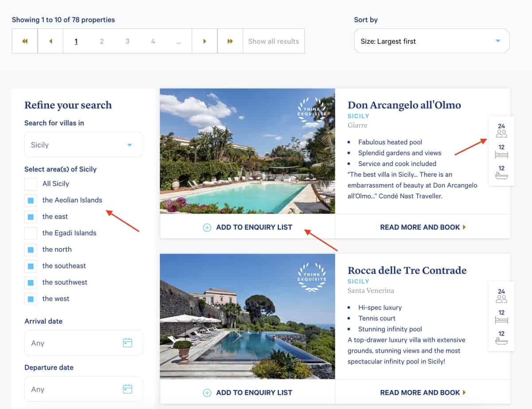The image size is (532, 409).
Task: Select page 2 in pagination
Action: 102,41
